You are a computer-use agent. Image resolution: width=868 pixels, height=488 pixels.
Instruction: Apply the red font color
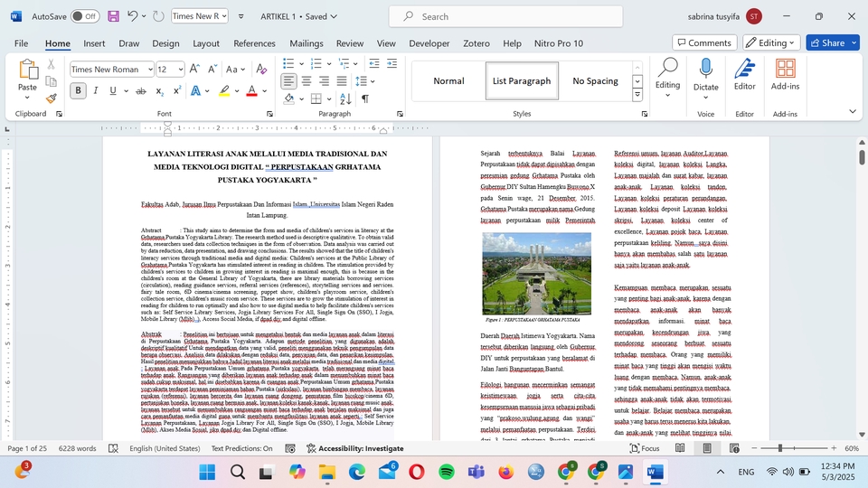251,90
